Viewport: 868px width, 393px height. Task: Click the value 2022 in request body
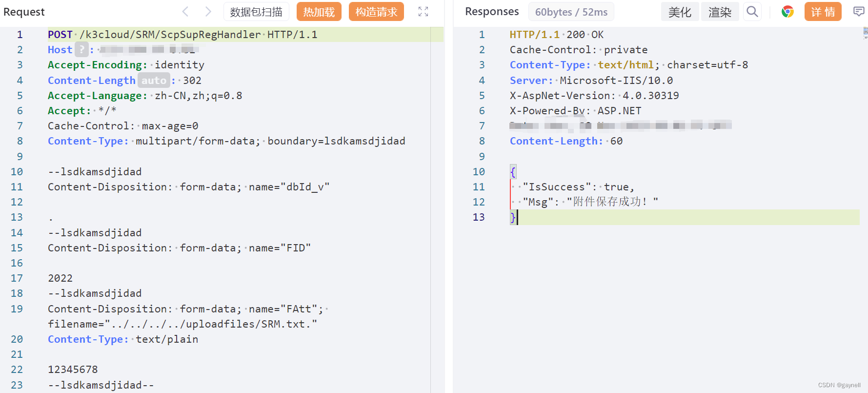coord(60,278)
